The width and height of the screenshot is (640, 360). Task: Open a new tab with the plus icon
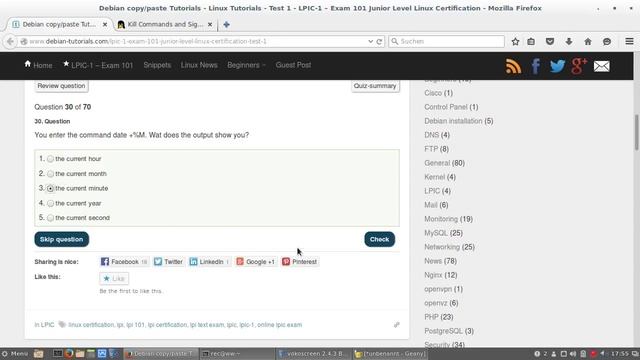pyautogui.click(x=227, y=24)
